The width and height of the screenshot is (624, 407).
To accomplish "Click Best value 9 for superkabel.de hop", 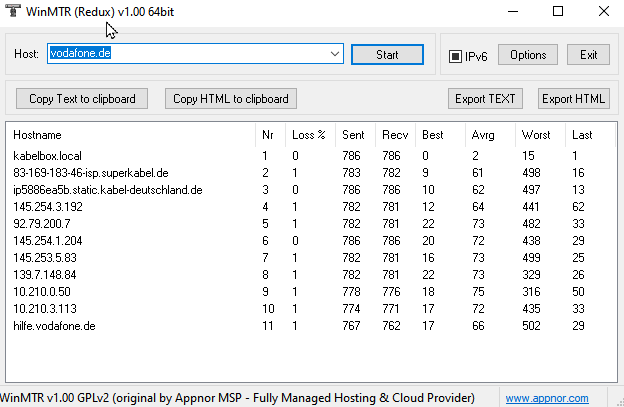I will (x=425, y=173).
